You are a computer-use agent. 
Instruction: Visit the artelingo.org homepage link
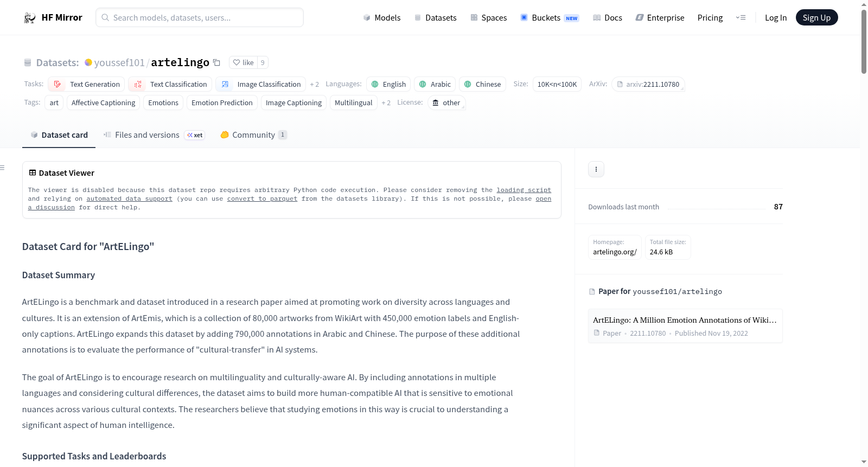click(x=615, y=247)
